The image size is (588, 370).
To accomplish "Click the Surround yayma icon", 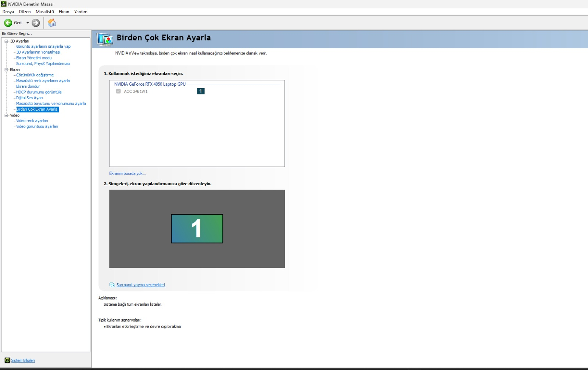I will (112, 285).
